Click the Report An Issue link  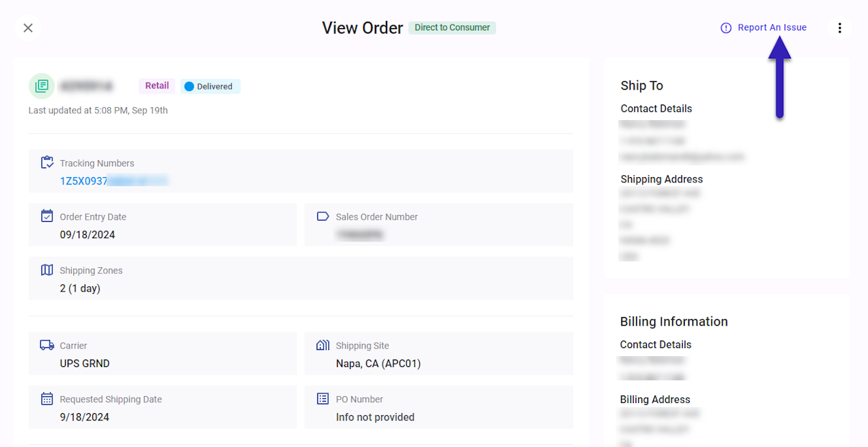pos(772,28)
